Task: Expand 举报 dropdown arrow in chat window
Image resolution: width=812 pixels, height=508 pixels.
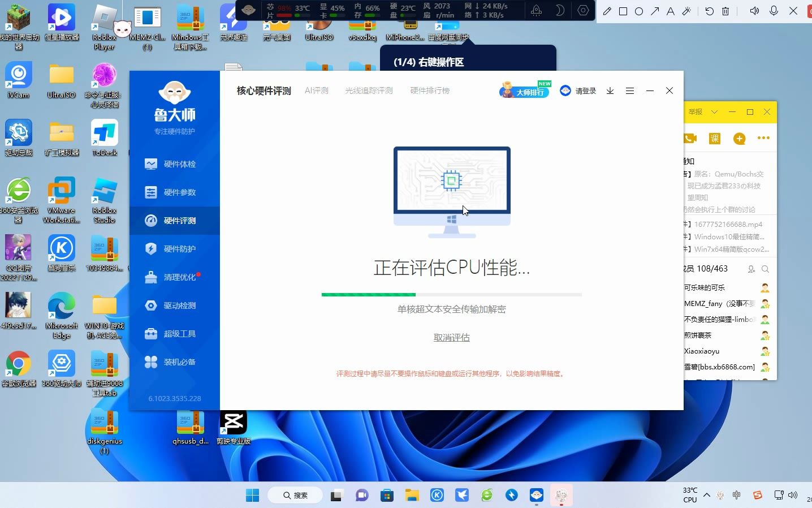Action: (x=714, y=112)
